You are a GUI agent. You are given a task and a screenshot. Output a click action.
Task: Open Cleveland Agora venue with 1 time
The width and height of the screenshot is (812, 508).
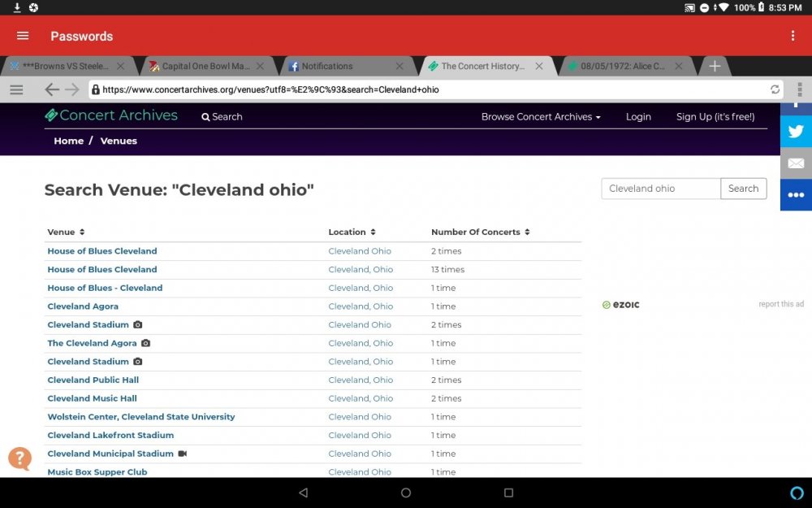point(83,306)
